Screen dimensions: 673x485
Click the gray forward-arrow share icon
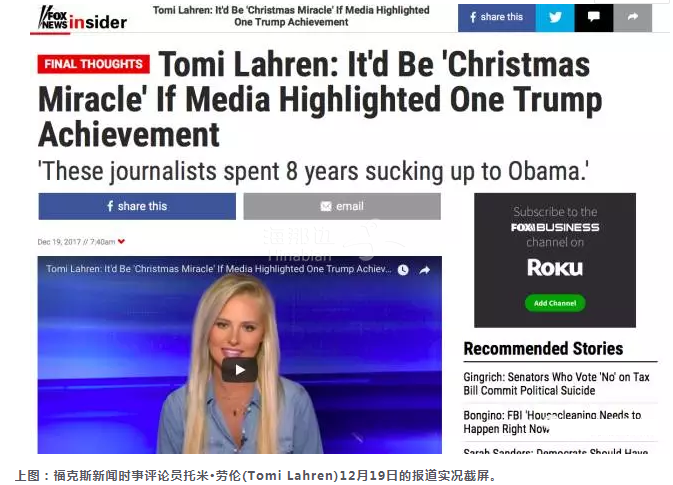(x=633, y=18)
